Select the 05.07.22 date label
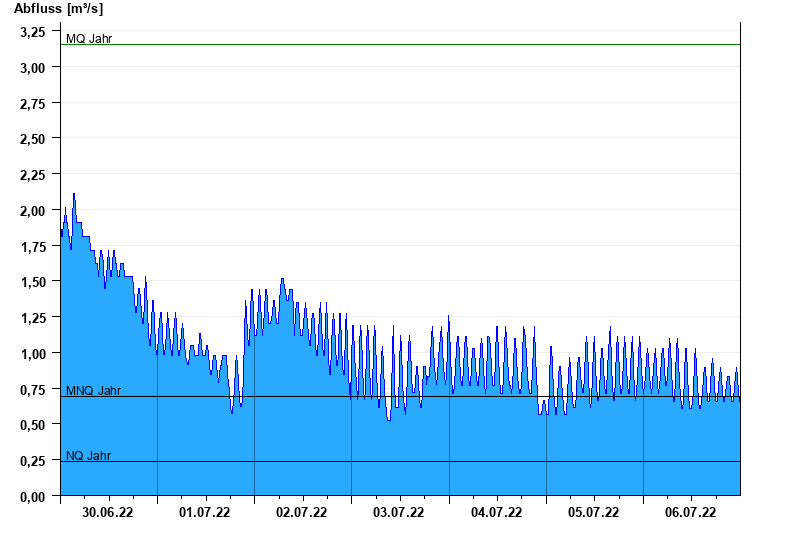This screenshot has height=550, width=800. (593, 512)
